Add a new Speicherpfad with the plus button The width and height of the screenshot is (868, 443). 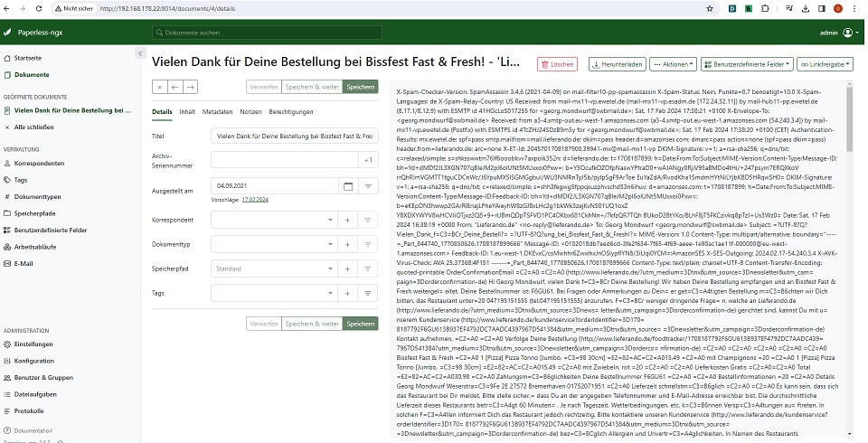point(347,269)
